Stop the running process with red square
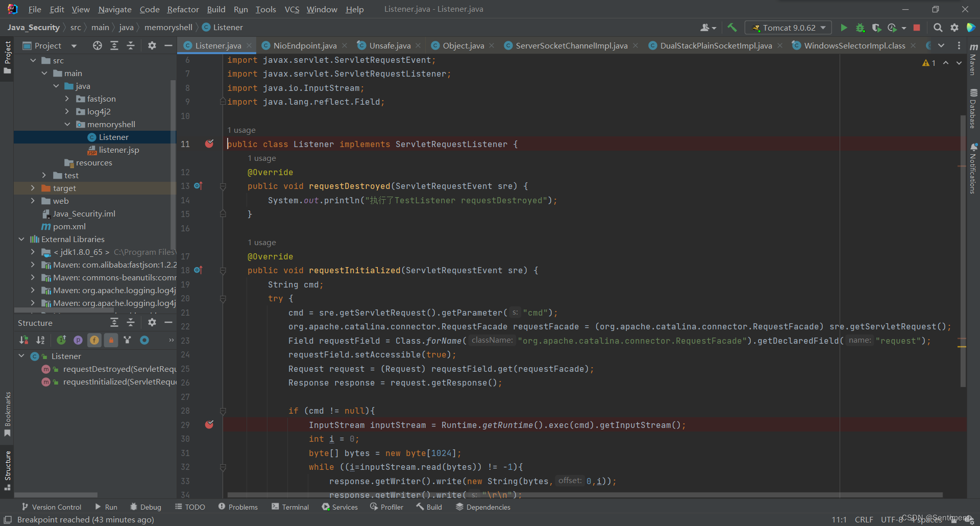This screenshot has width=980, height=526. point(917,28)
